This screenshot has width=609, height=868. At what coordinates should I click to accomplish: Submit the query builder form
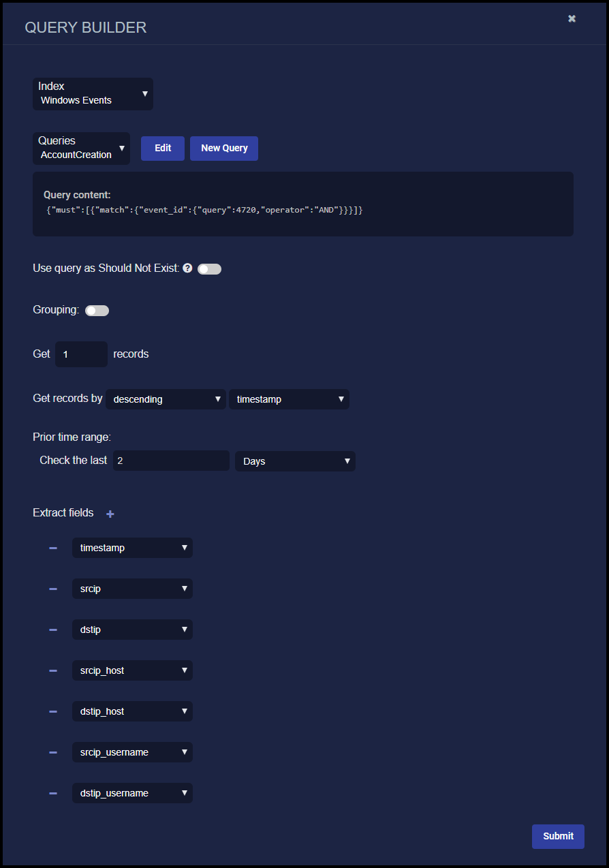coord(558,836)
